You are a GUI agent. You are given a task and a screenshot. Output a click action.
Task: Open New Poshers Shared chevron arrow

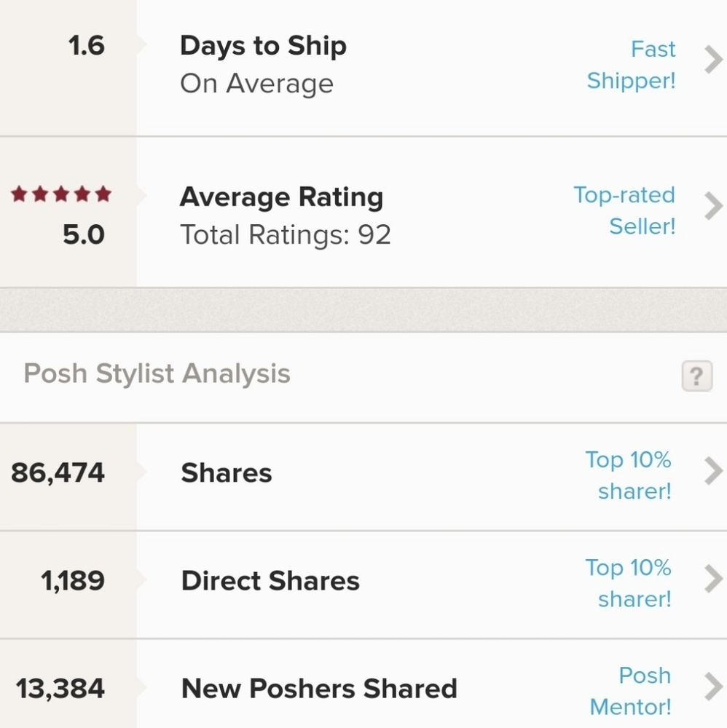tap(713, 687)
